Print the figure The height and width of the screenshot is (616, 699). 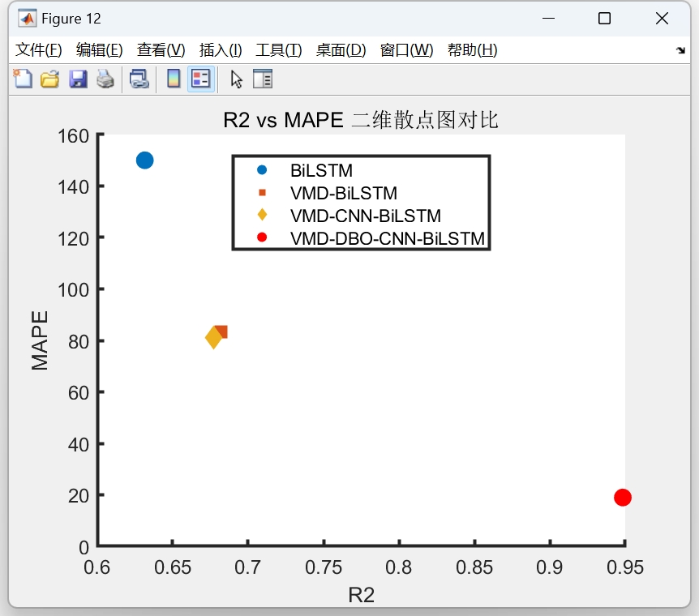point(105,79)
